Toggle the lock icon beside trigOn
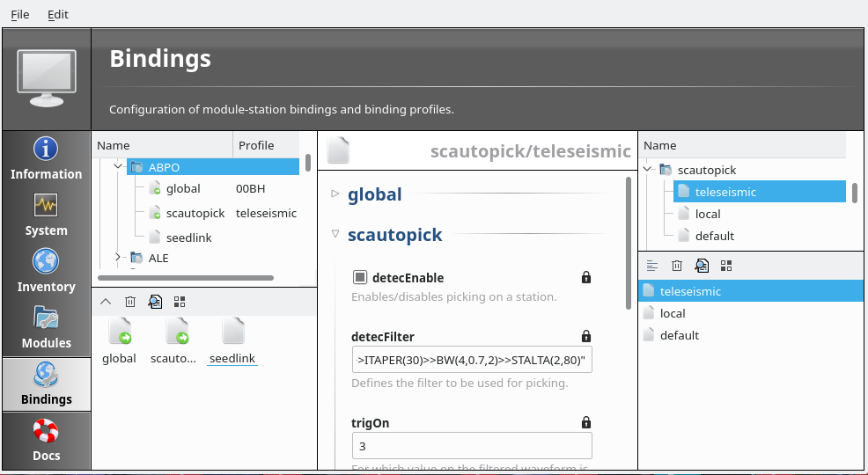Viewport: 868px width, 475px height. coord(586,422)
